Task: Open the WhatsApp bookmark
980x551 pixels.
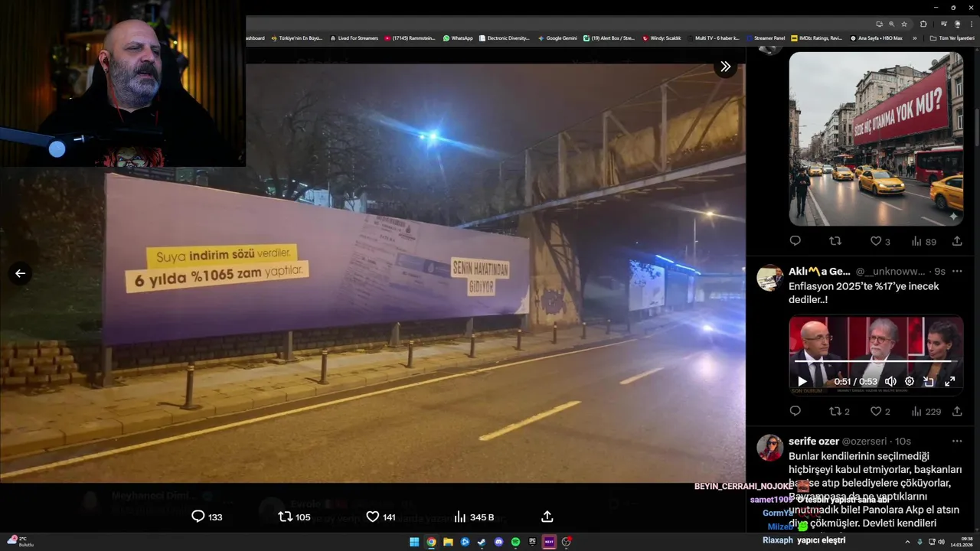Action: tap(458, 37)
